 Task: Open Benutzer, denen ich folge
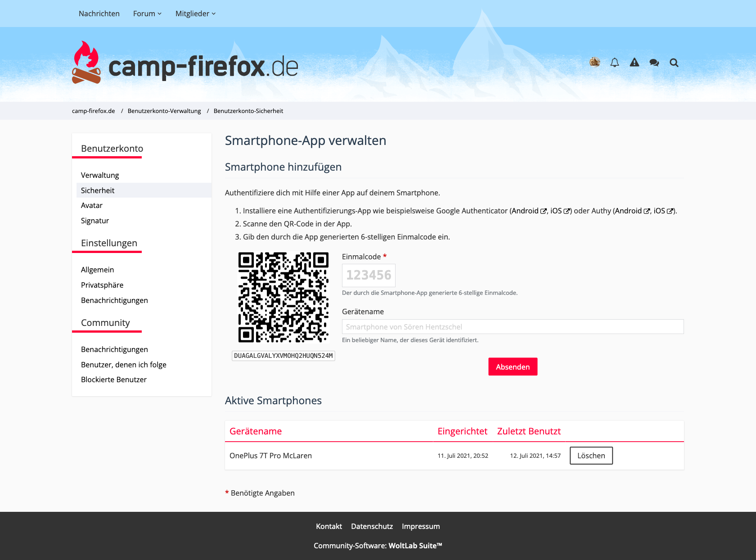[x=124, y=365]
